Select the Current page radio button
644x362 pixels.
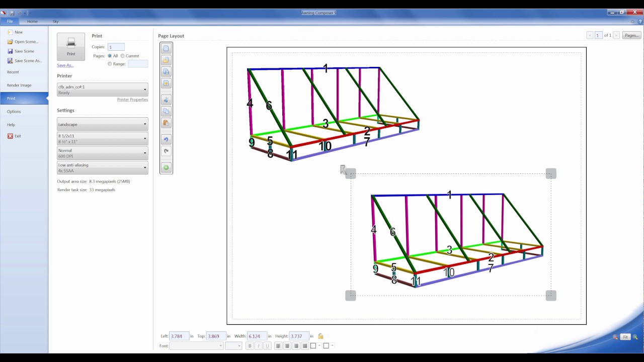tap(122, 56)
